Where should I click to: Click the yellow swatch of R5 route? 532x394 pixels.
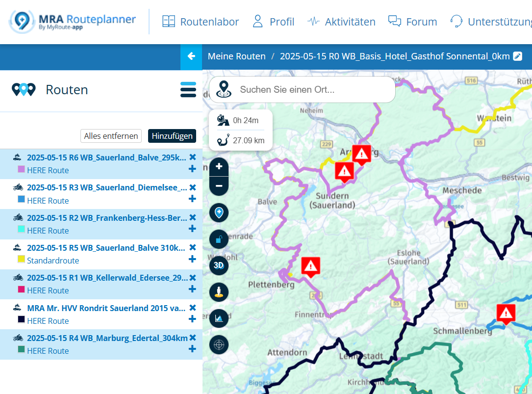click(21, 259)
